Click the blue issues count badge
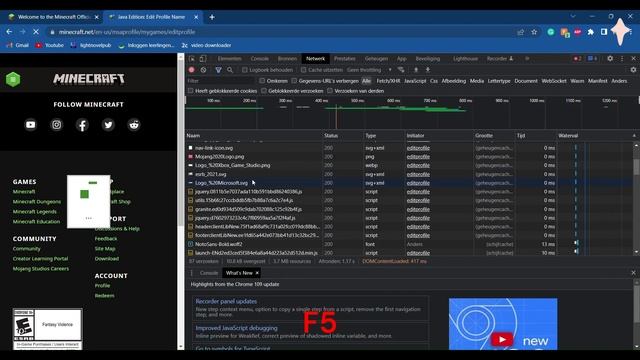This screenshot has height=360, width=640. [x=592, y=58]
